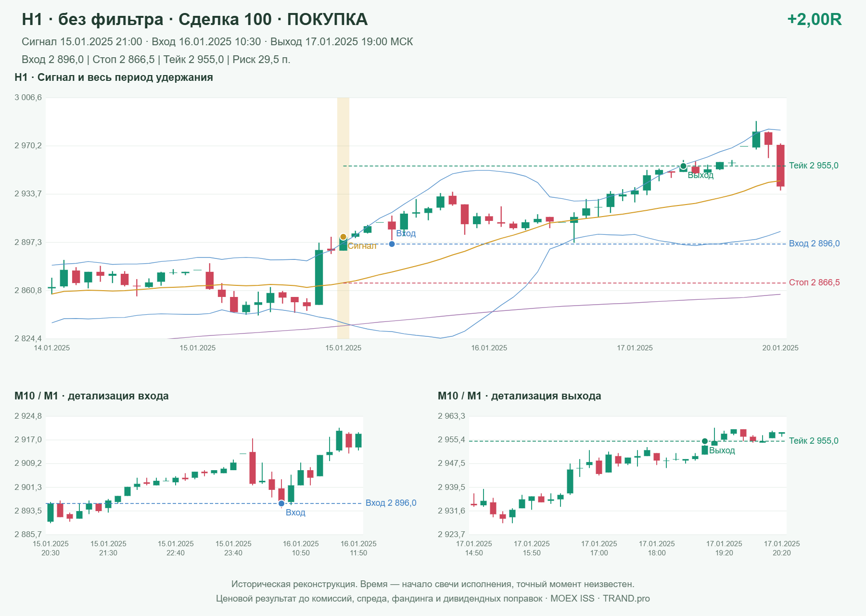The width and height of the screenshot is (866, 616).
Task: Click the '17.01.2025 19:20' axis label
Action: click(x=724, y=548)
